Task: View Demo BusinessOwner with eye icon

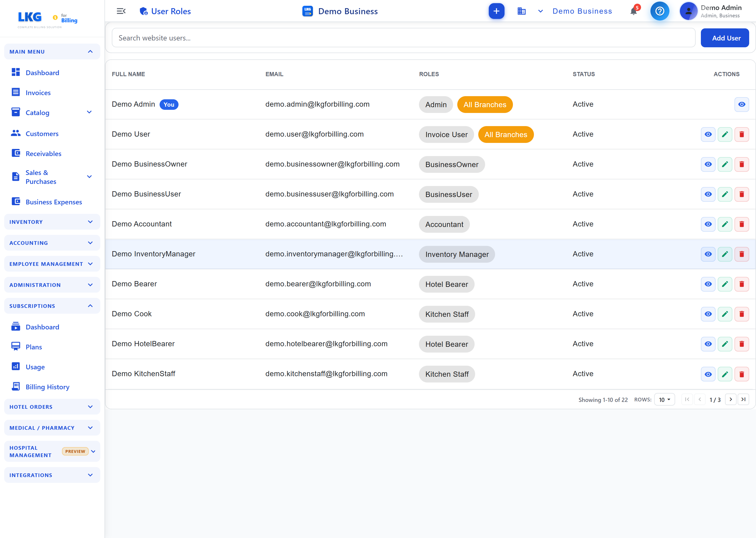Action: click(708, 164)
